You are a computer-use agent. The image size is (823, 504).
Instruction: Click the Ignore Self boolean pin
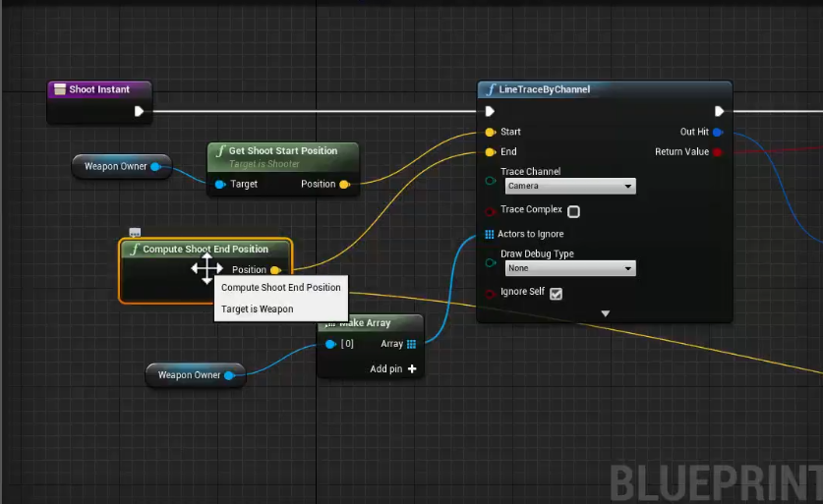[491, 294]
